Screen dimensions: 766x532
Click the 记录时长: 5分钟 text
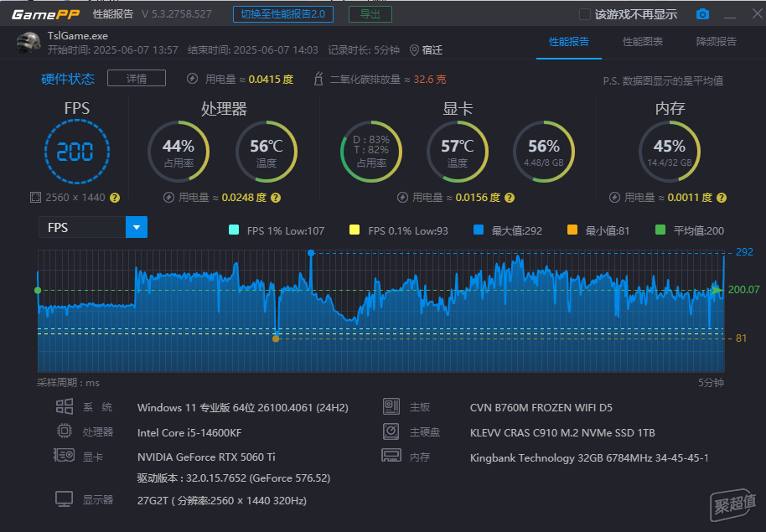(x=364, y=50)
